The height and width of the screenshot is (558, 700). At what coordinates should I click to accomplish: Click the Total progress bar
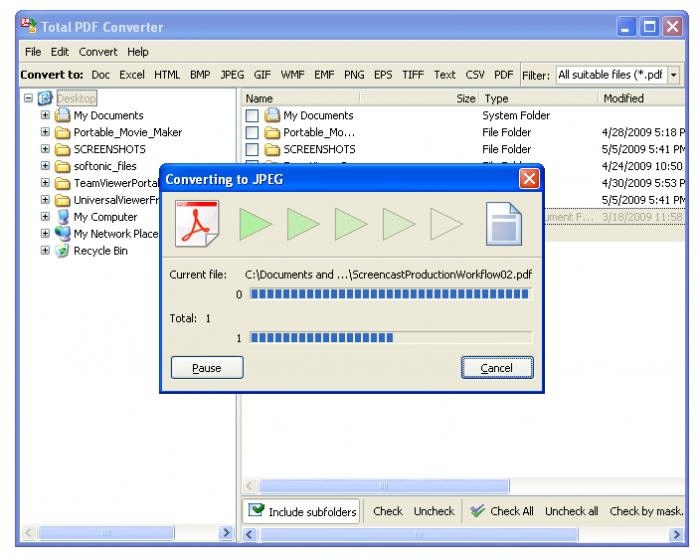(390, 338)
